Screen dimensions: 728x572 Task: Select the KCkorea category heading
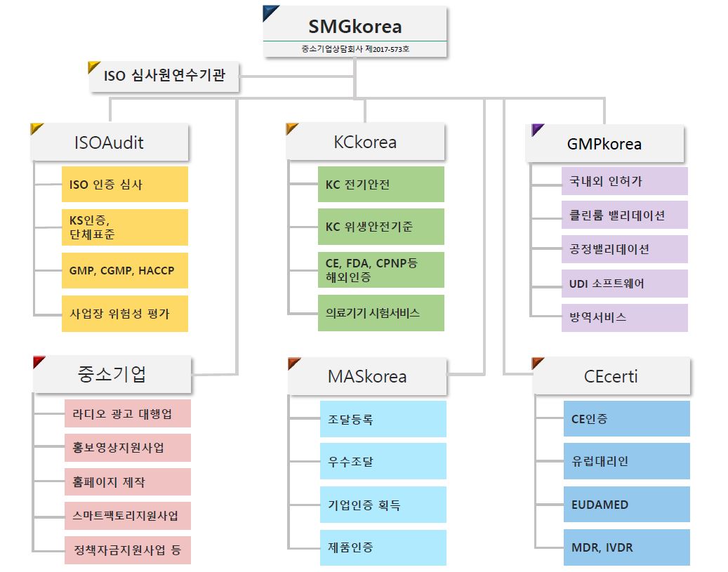(x=365, y=142)
